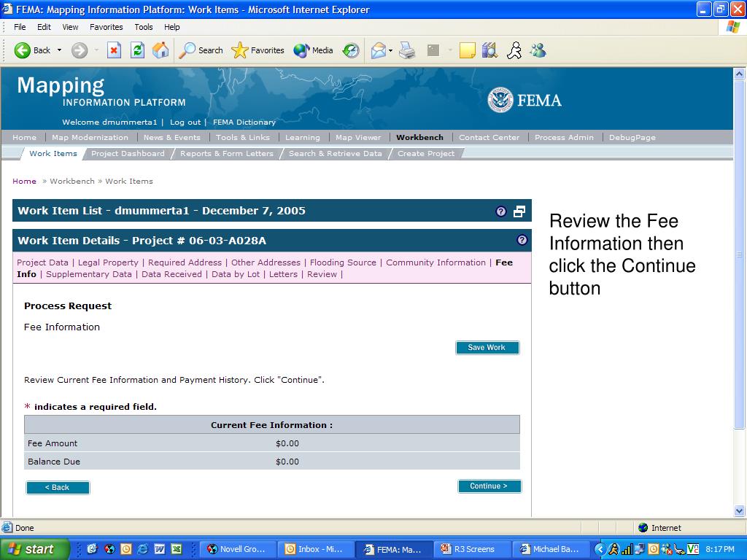Switch to Reports & Form Letters tab
747x560 pixels.
coord(227,154)
